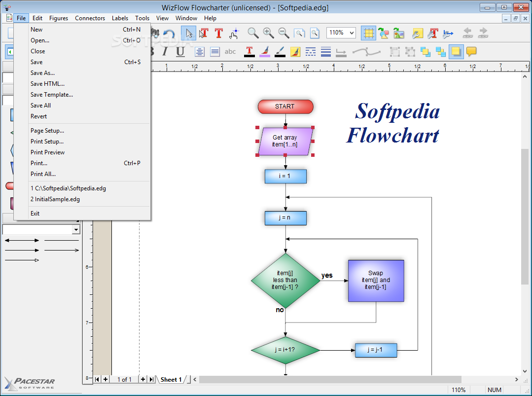
Task: Click the insert picture icon
Action: click(399, 33)
